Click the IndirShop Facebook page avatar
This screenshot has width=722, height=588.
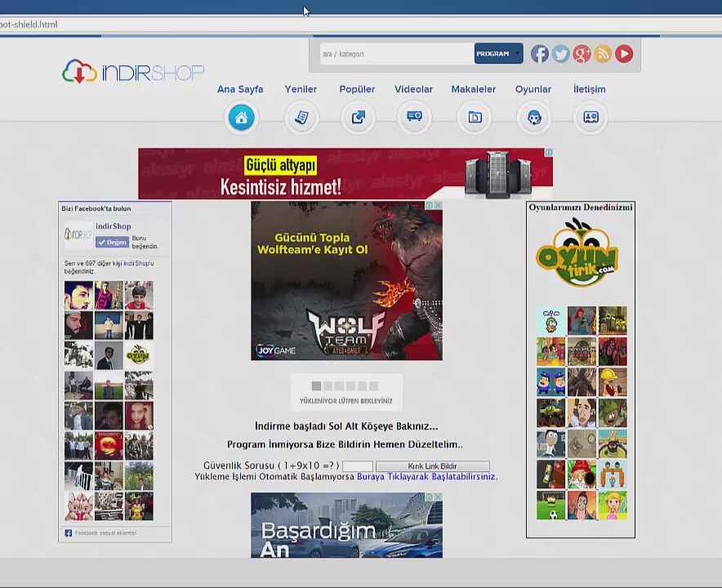coord(78,235)
